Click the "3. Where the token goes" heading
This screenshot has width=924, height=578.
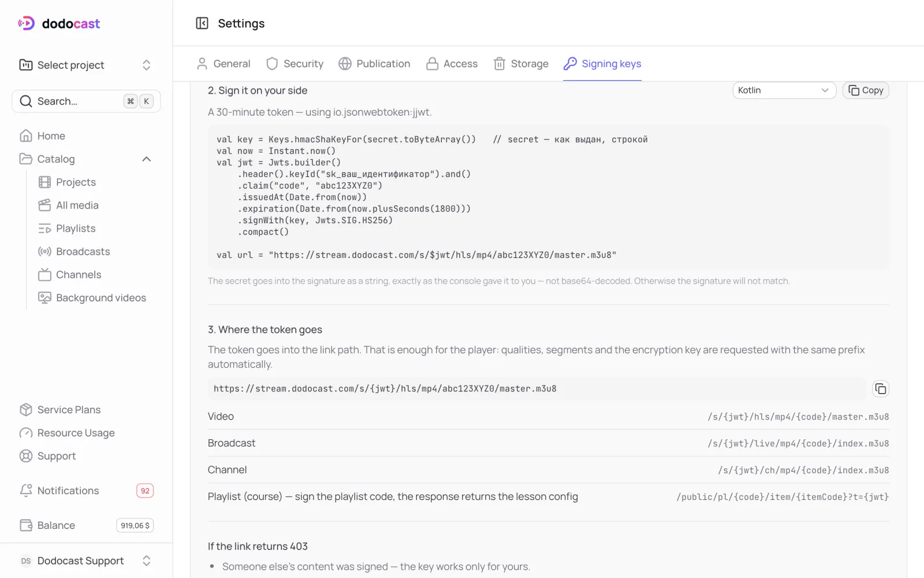(265, 329)
